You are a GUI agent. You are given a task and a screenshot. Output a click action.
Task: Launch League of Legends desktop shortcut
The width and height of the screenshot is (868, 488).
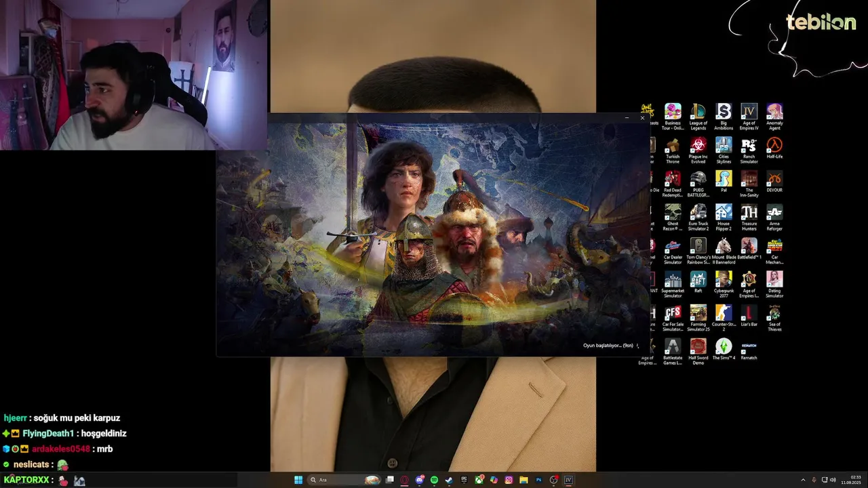click(698, 117)
